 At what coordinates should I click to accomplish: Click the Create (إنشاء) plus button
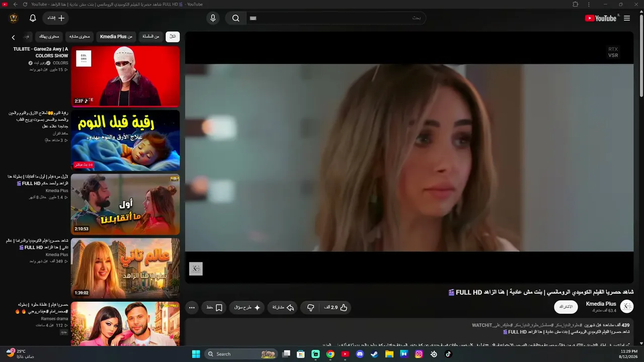(56, 18)
